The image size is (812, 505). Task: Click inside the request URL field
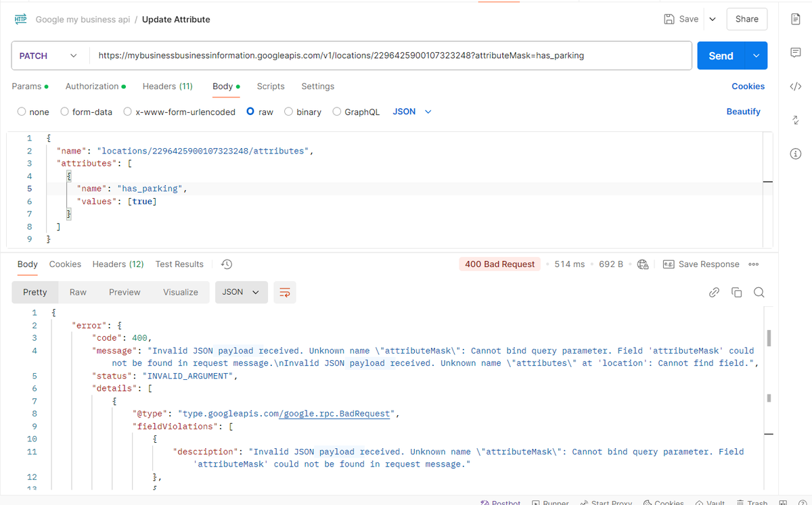390,55
